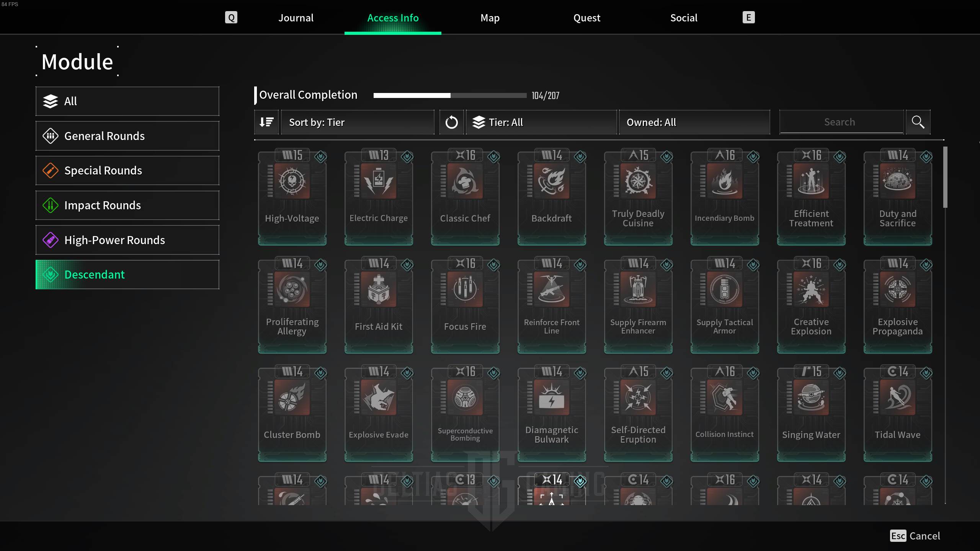
Task: Switch to the Access Info tab
Action: [393, 18]
